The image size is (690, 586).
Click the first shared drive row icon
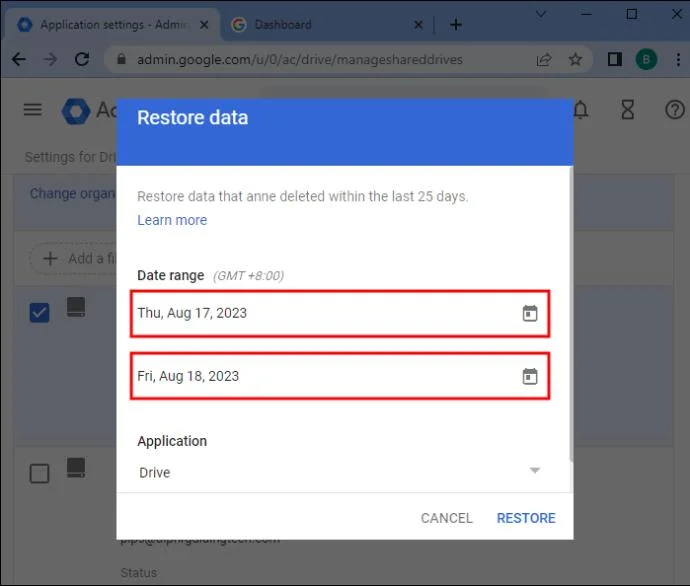click(x=76, y=307)
